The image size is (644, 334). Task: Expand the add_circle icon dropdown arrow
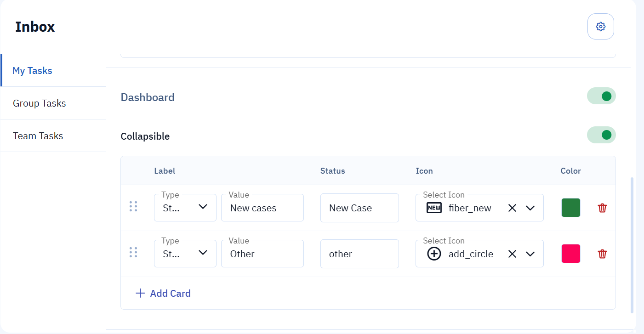pos(530,254)
